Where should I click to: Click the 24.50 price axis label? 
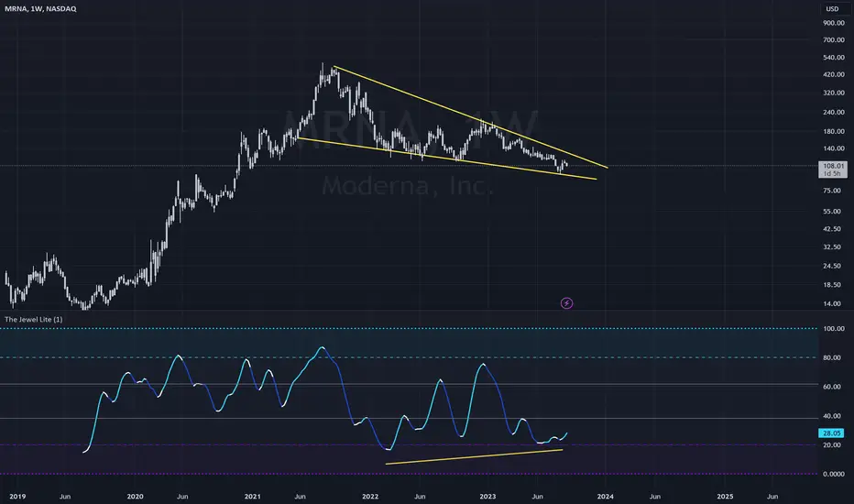coord(832,267)
